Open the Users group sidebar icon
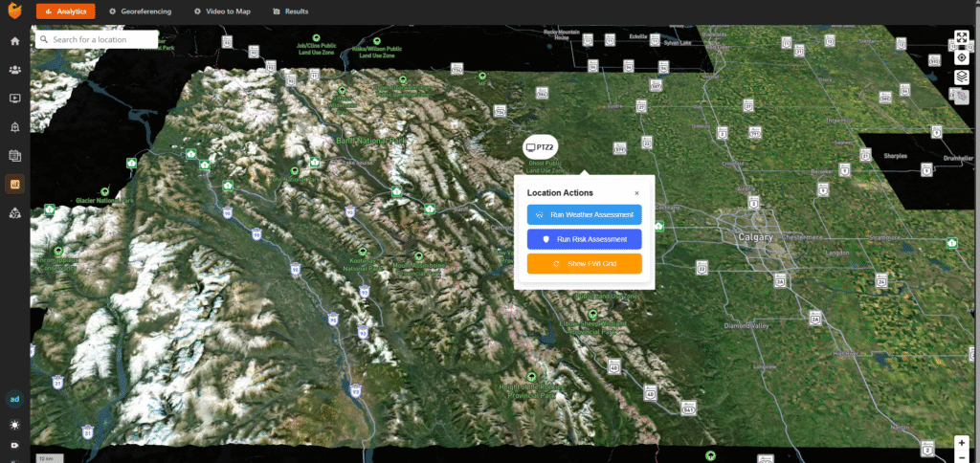This screenshot has height=463, width=980. click(x=14, y=70)
